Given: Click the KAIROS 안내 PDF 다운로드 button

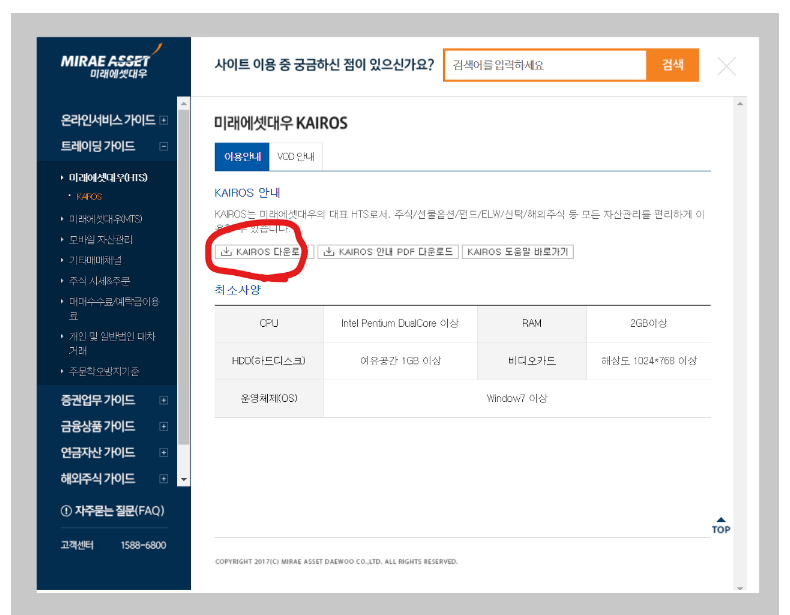Looking at the screenshot, I should click(388, 252).
